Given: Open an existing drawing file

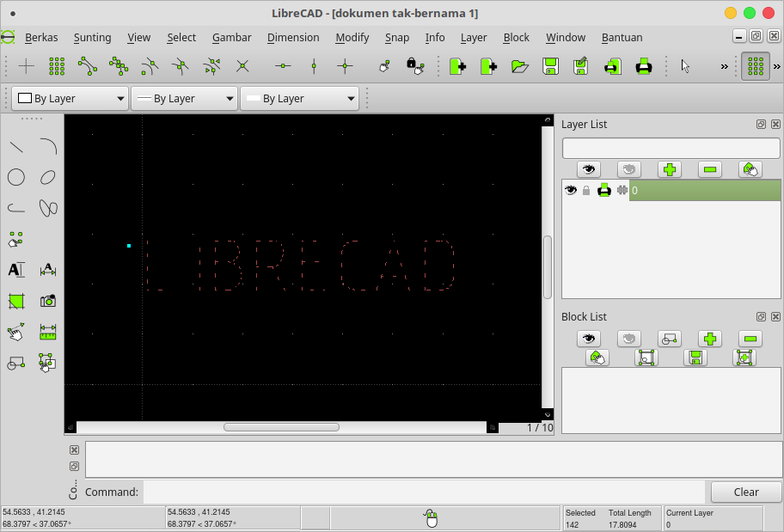Looking at the screenshot, I should point(519,66).
